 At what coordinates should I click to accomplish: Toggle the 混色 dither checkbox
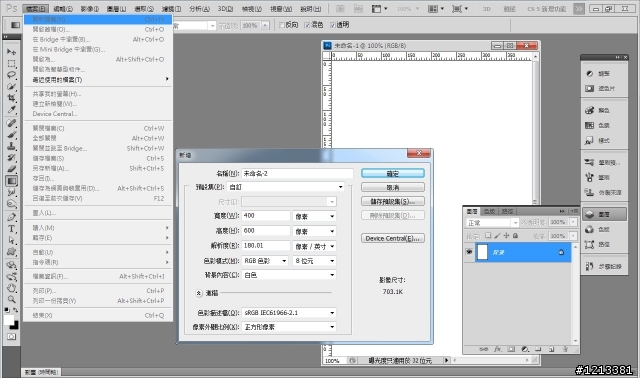coord(307,25)
